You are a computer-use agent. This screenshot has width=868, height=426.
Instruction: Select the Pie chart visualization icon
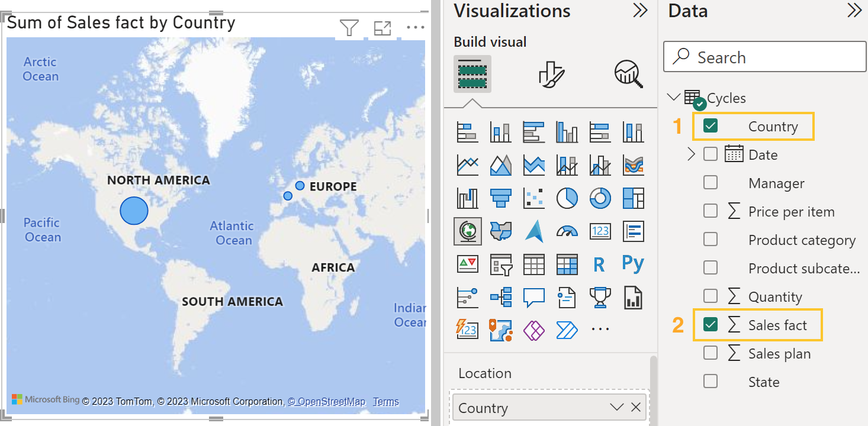point(567,198)
